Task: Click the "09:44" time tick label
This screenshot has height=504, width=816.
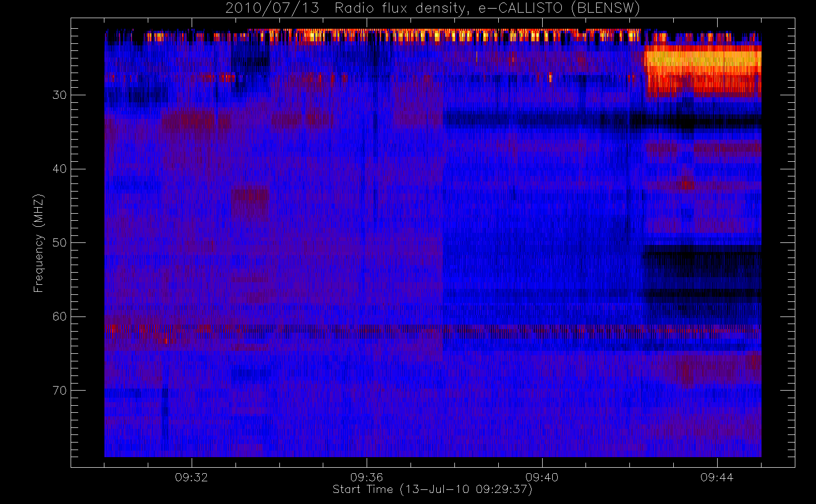Action: tap(717, 477)
